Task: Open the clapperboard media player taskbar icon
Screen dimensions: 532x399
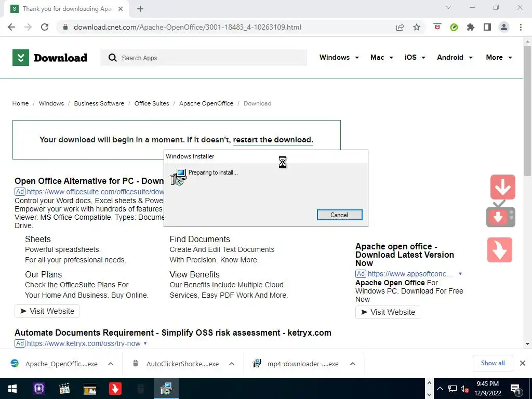Action: click(x=64, y=389)
